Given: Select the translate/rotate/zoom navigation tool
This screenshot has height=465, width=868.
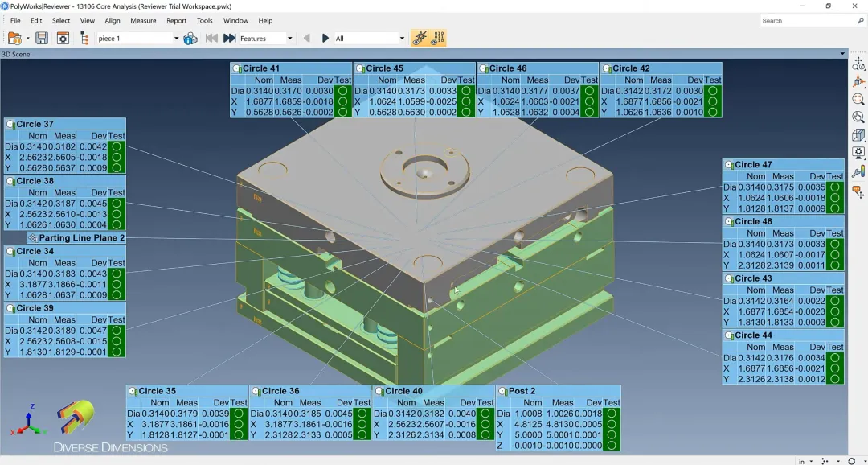Looking at the screenshot, I should (x=858, y=64).
